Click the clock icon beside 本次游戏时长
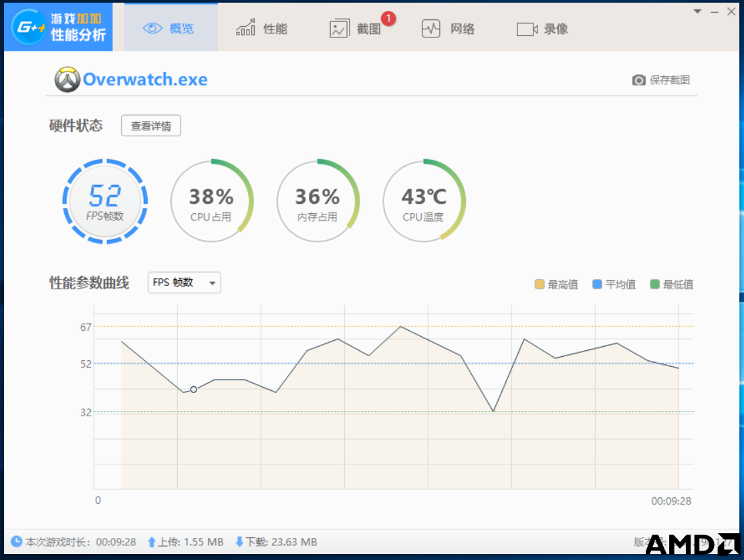 pyautogui.click(x=16, y=541)
